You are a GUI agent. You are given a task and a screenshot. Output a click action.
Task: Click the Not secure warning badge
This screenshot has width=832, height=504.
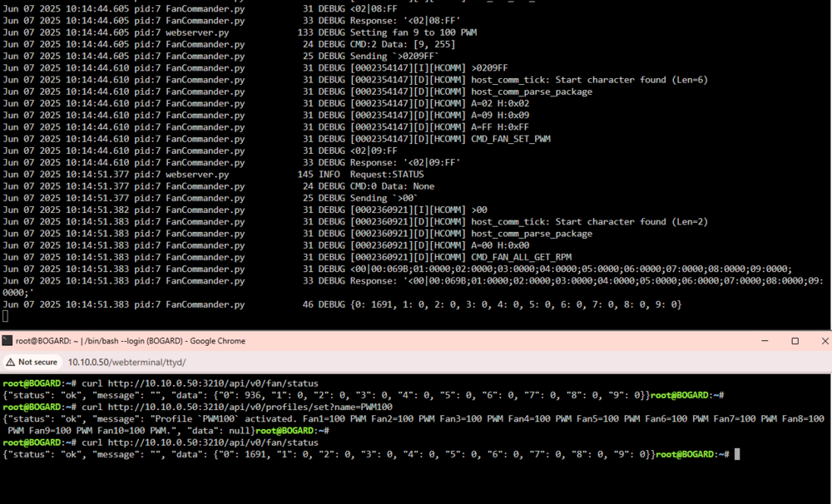pos(32,362)
